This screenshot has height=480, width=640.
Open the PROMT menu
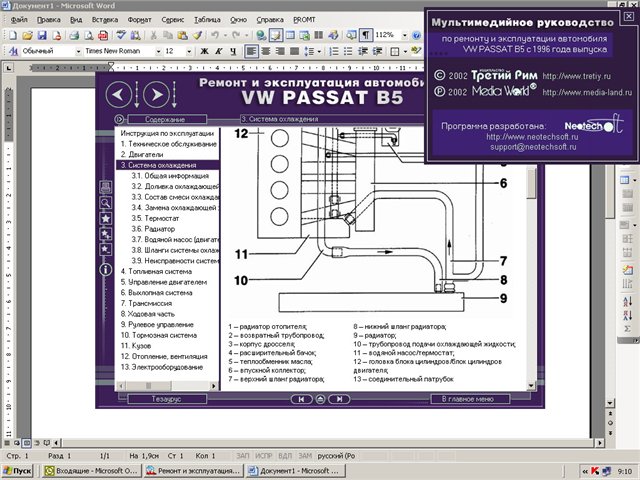(304, 20)
